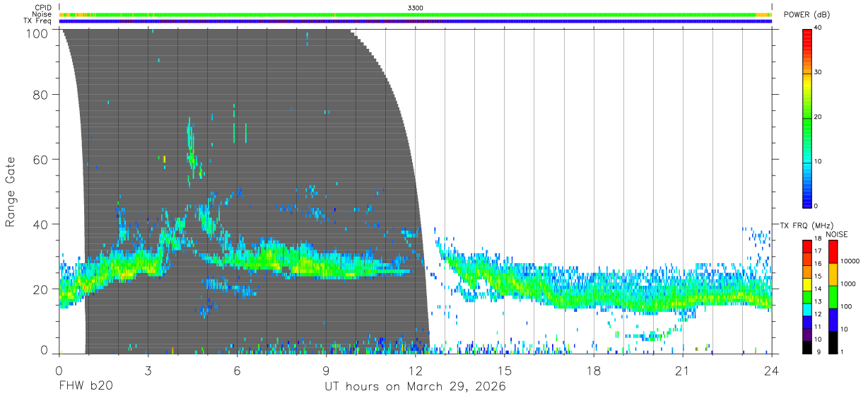Click the Noise row label
Viewport: 868px width, 401px height.
(42, 14)
